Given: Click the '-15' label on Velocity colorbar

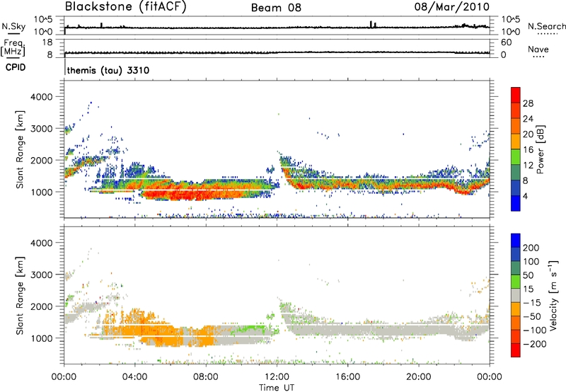Looking at the screenshot, I should tap(532, 303).
